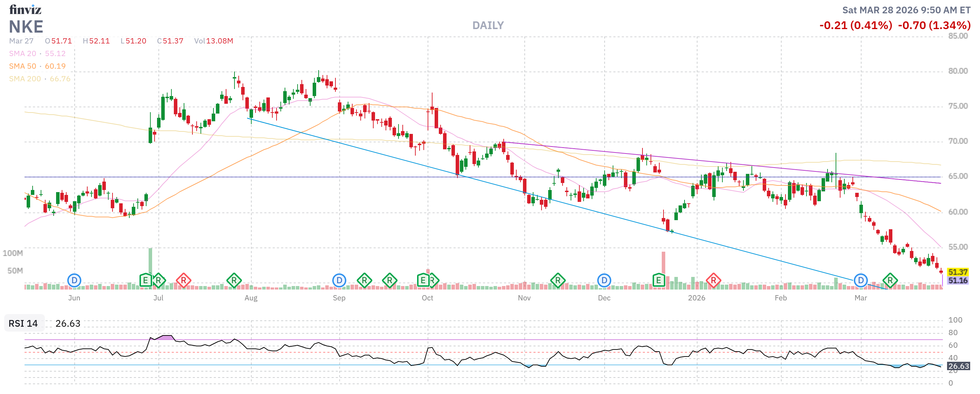This screenshot has width=980, height=394.
Task: Click the green R marker in late July
Action: tap(234, 281)
